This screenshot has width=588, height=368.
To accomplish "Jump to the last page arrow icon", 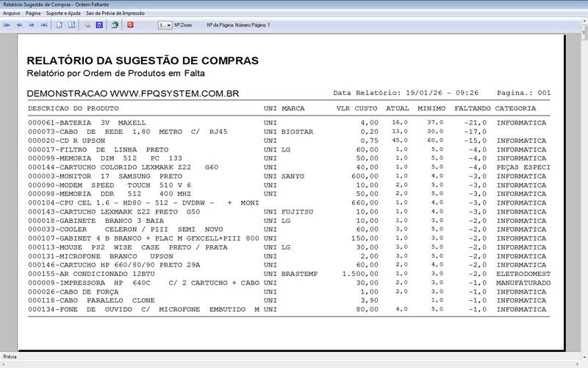I will pos(44,25).
